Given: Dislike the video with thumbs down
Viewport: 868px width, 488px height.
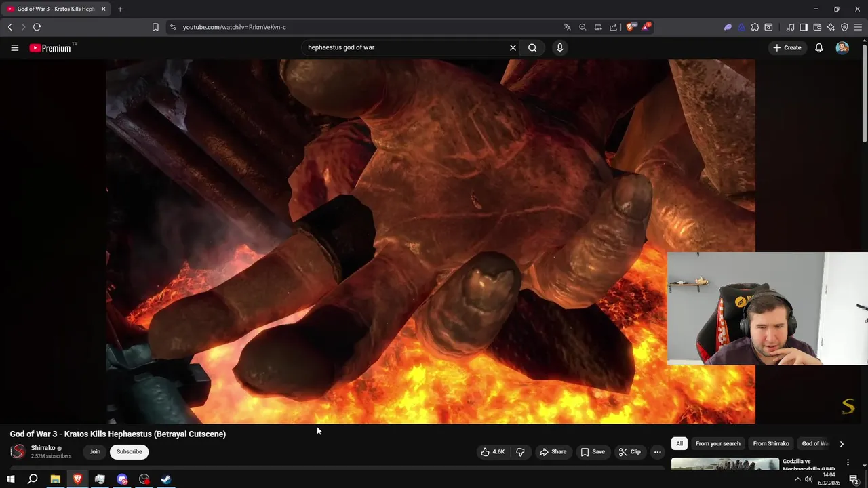Looking at the screenshot, I should [x=520, y=451].
